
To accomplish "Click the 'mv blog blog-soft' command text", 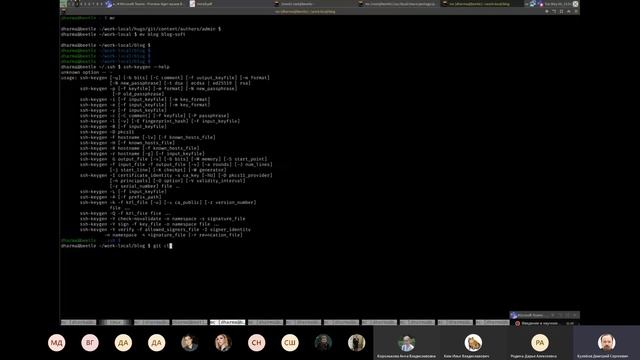I will [x=162, y=34].
